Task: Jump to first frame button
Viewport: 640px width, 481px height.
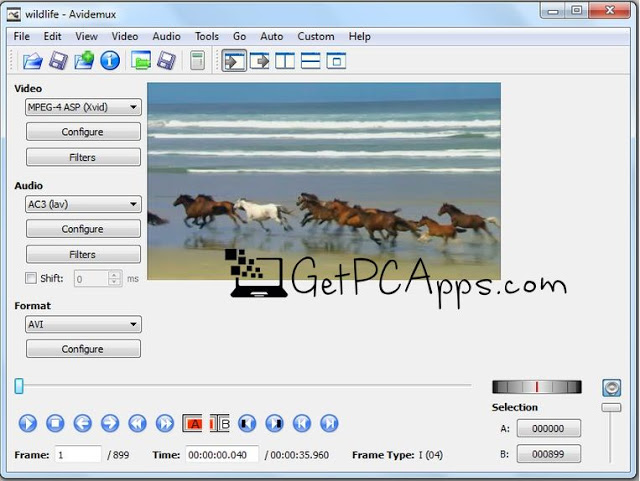Action: point(302,423)
